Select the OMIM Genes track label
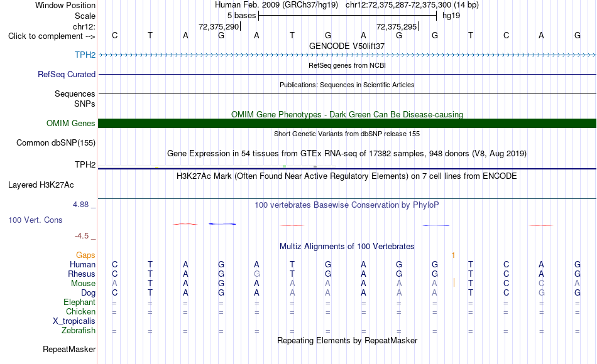This screenshot has width=597, height=364. coord(70,123)
